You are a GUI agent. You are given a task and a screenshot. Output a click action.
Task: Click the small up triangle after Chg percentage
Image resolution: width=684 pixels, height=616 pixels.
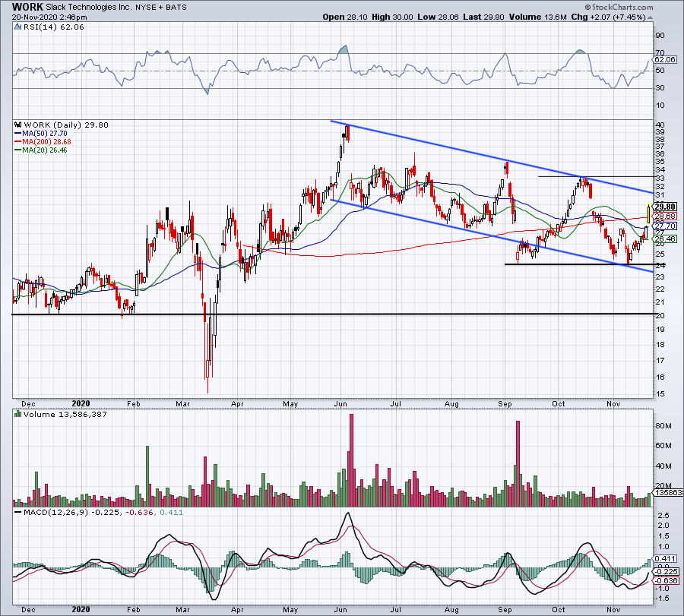point(650,17)
